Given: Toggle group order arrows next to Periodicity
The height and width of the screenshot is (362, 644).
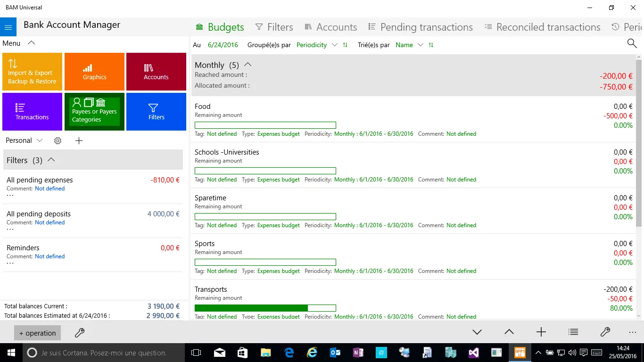Looking at the screenshot, I should (x=345, y=45).
